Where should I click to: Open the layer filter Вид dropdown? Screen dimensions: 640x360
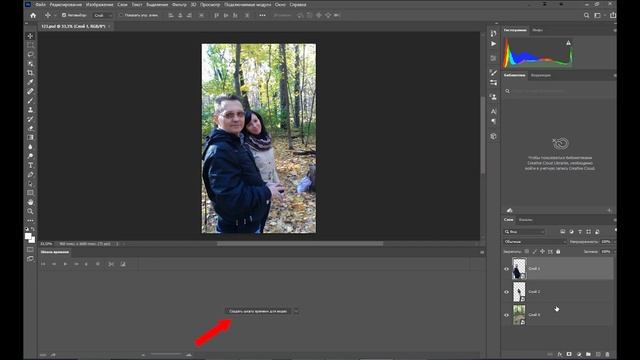pyautogui.click(x=524, y=232)
